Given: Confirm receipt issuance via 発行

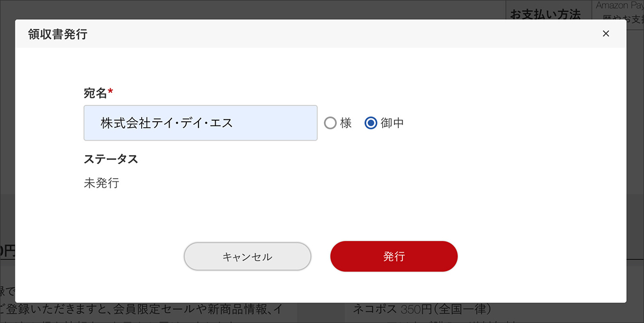Looking at the screenshot, I should (394, 256).
